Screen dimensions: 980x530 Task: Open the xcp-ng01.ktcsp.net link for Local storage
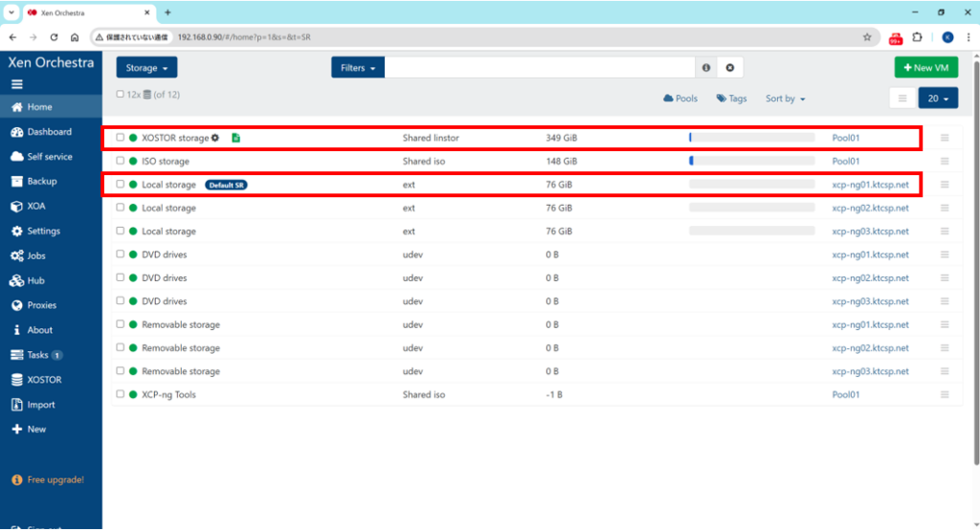[x=870, y=185]
